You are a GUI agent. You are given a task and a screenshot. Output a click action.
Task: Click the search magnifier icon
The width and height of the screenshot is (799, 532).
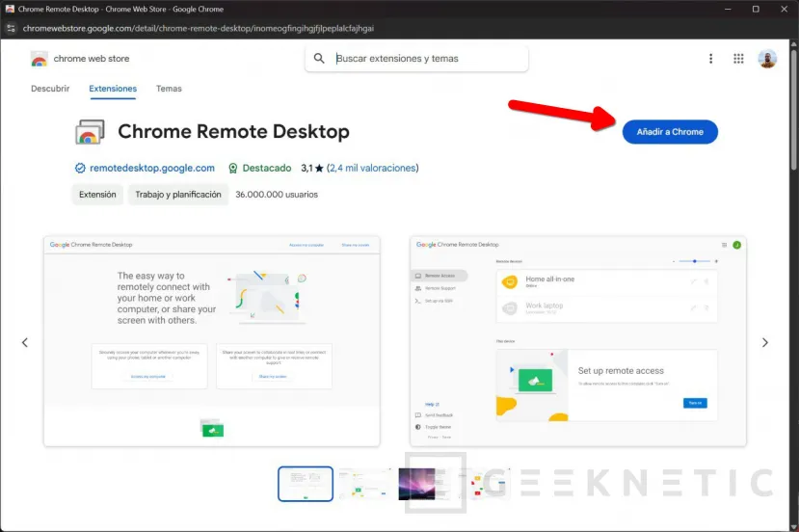coord(319,58)
